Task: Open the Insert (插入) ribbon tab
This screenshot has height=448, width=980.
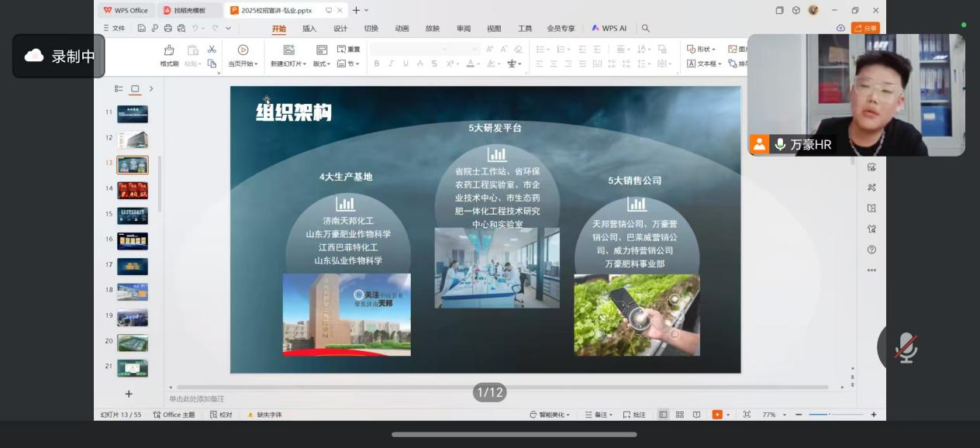Action: 309,29
